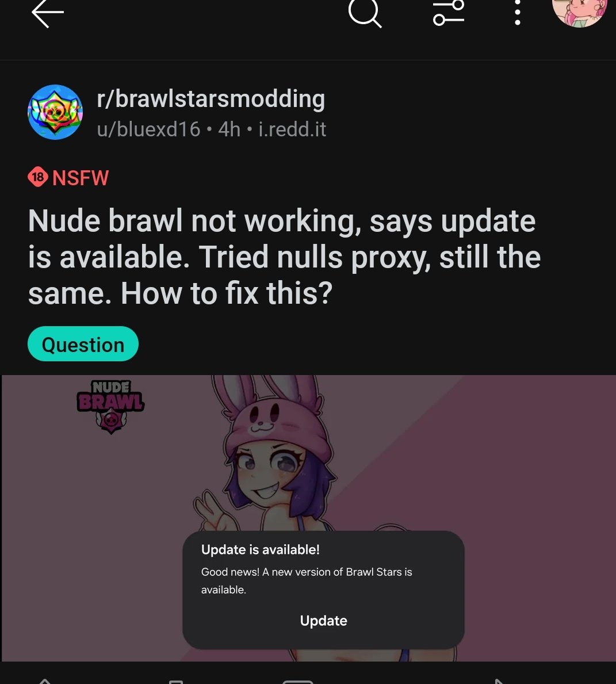Image resolution: width=616 pixels, height=684 pixels.
Task: Tap the back arrow icon
Action: coord(48,13)
